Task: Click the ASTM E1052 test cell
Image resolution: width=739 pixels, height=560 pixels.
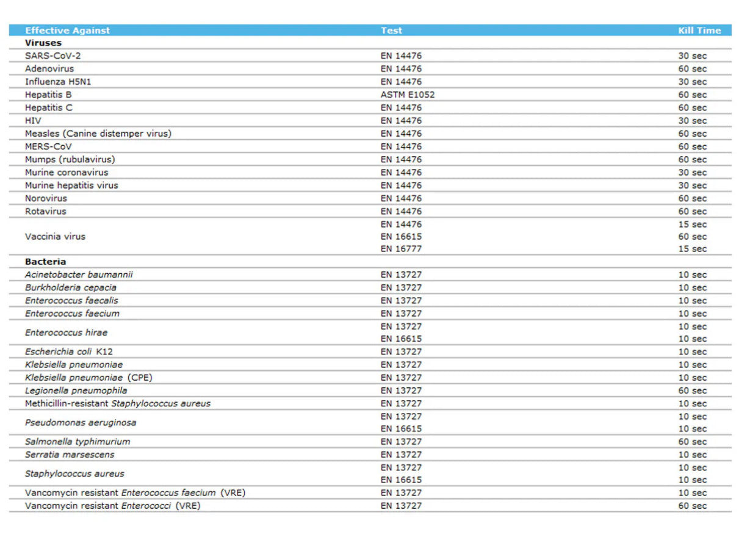Action: [408, 95]
